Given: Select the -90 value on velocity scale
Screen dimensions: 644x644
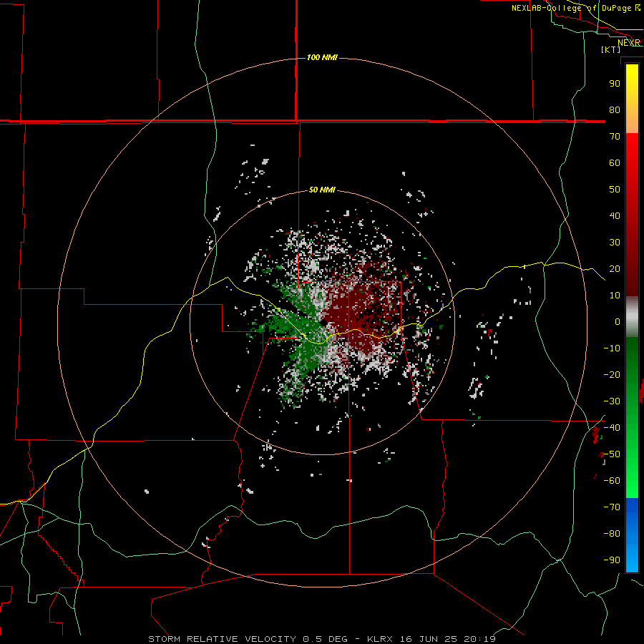Looking at the screenshot, I should pos(612,560).
